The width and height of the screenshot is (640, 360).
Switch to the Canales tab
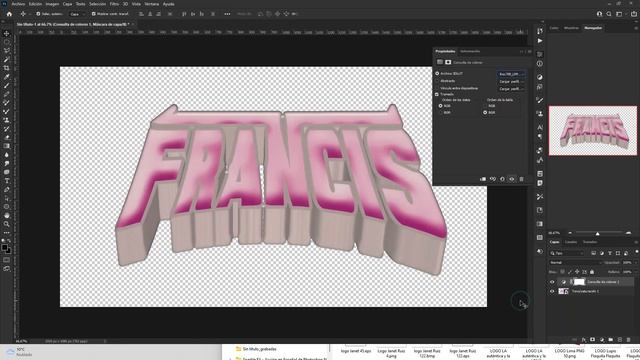coord(571,242)
